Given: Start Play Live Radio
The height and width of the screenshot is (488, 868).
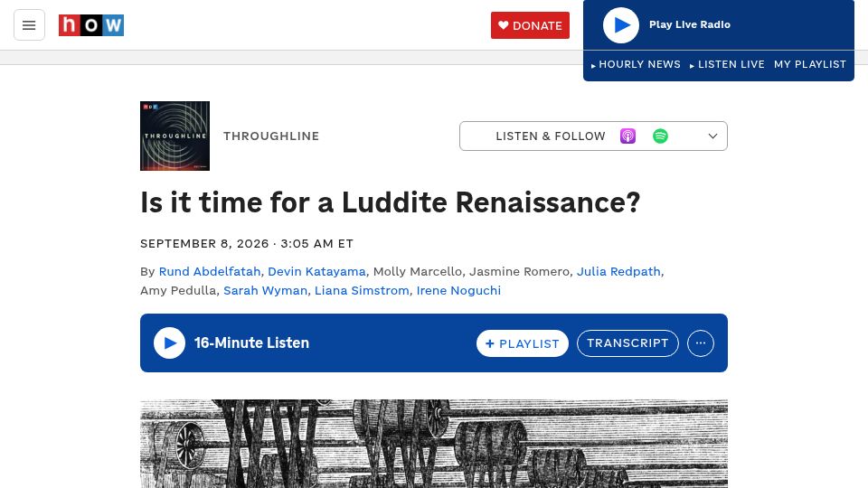Looking at the screenshot, I should pos(620,25).
